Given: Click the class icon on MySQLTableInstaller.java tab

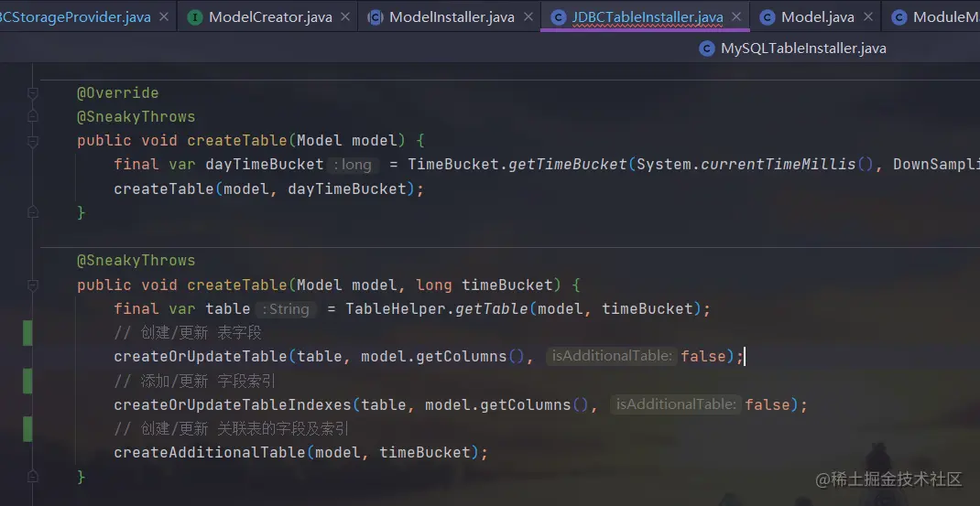Looking at the screenshot, I should coord(707,48).
